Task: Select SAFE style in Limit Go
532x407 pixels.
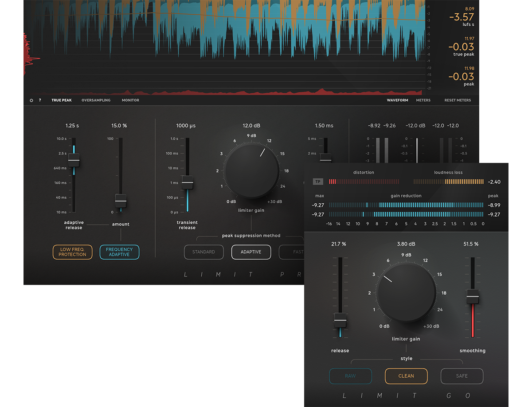Action: coord(462,376)
